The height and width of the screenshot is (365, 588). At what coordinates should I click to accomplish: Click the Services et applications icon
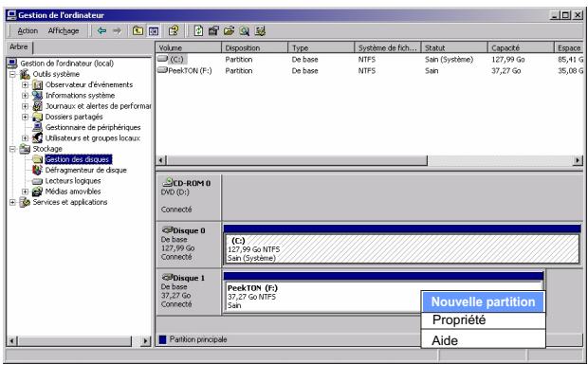coord(25,202)
